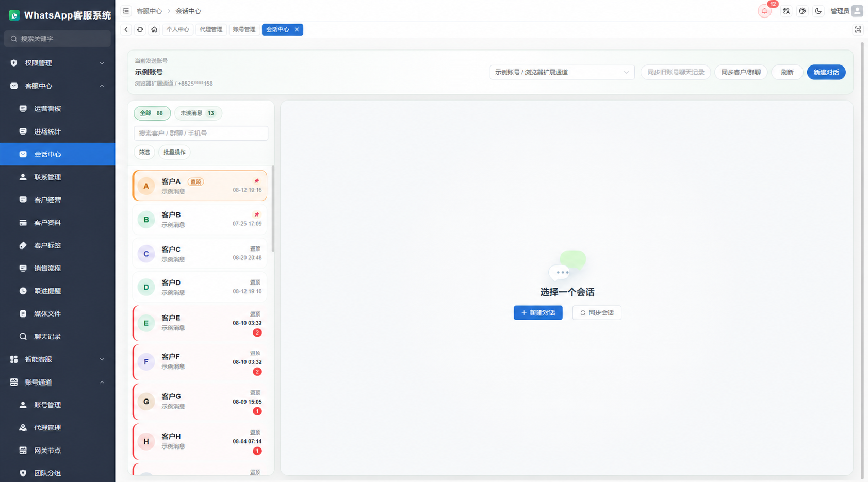Select the 全部 88 filter tab

coord(152,113)
